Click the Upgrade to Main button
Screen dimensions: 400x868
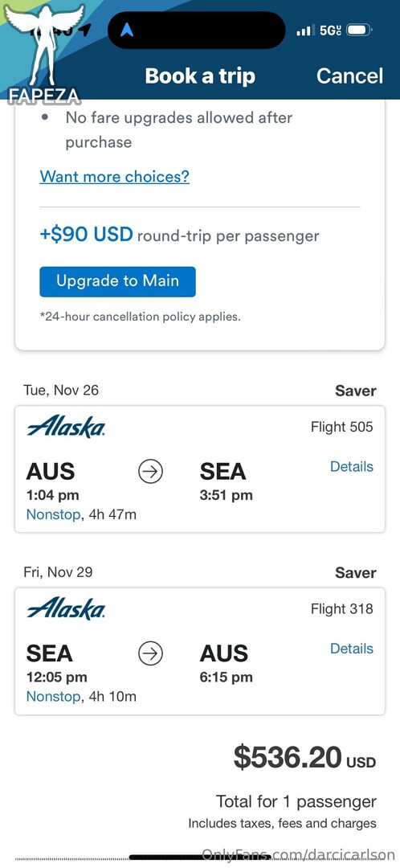click(117, 281)
